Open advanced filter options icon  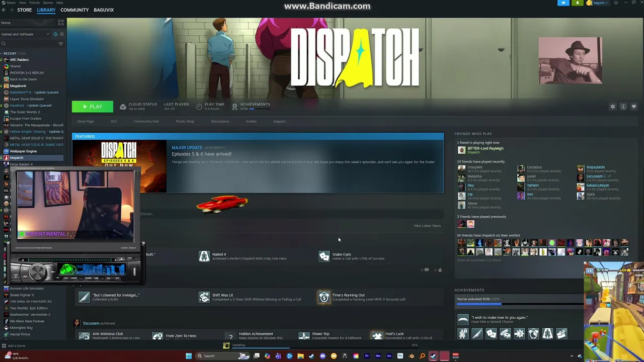(61, 44)
